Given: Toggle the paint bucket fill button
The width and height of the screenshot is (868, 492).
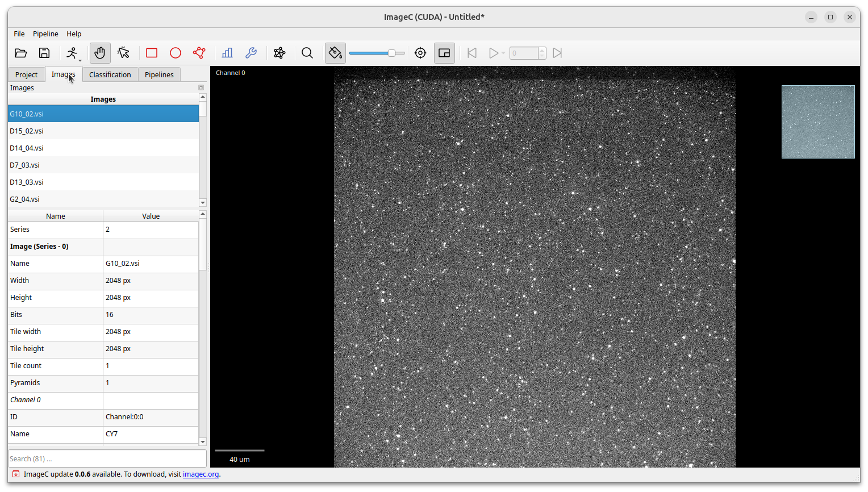Looking at the screenshot, I should pyautogui.click(x=335, y=53).
